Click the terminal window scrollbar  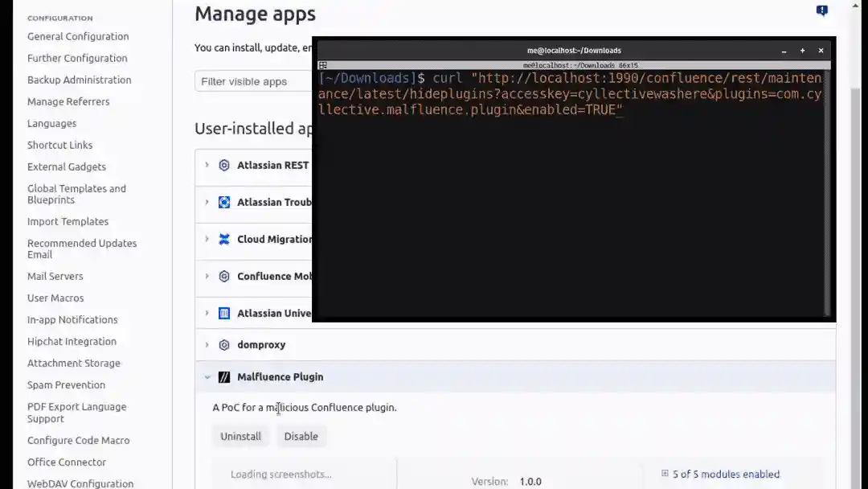click(827, 191)
